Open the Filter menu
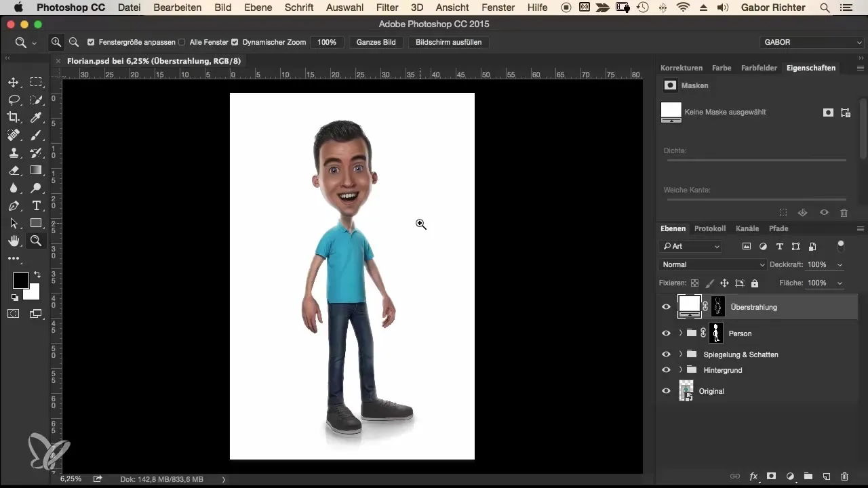Viewport: 868px width, 488px height. pos(387,7)
